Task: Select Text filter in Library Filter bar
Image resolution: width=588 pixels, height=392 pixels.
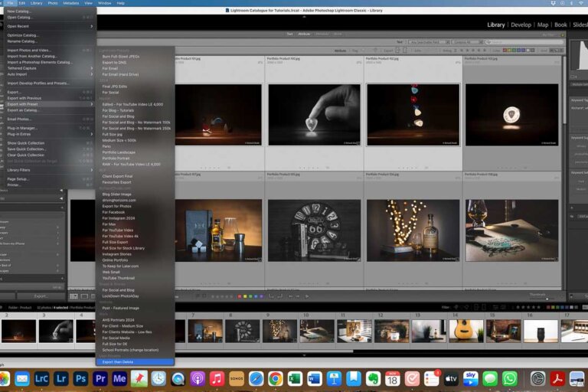Action: click(290, 34)
